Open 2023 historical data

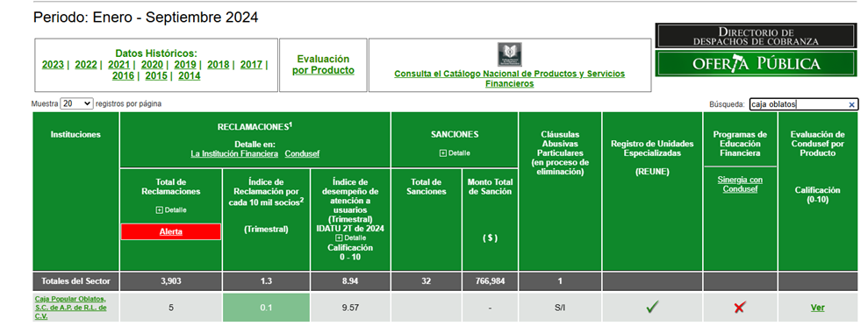coord(53,65)
